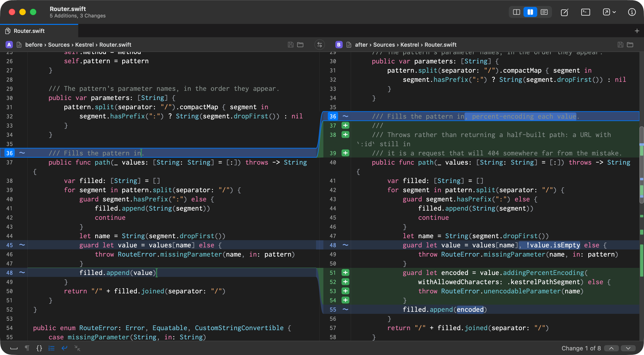Image resolution: width=644 pixels, height=355 pixels.
Task: Click the edit (pencil) icon in toolbar
Action: tap(564, 12)
